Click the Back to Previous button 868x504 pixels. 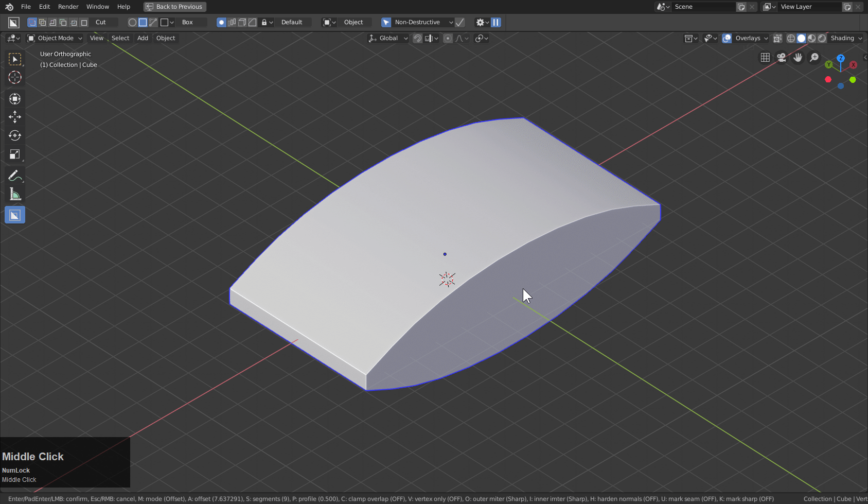(x=174, y=7)
